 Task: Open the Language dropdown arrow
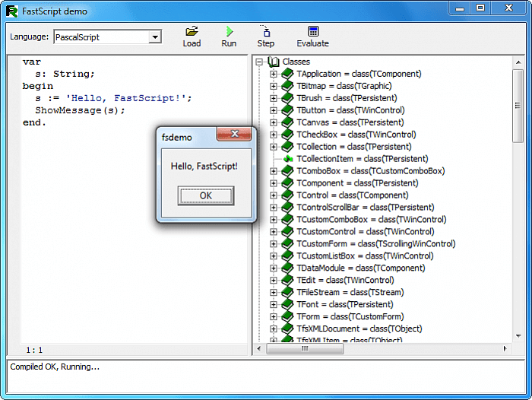click(x=155, y=37)
